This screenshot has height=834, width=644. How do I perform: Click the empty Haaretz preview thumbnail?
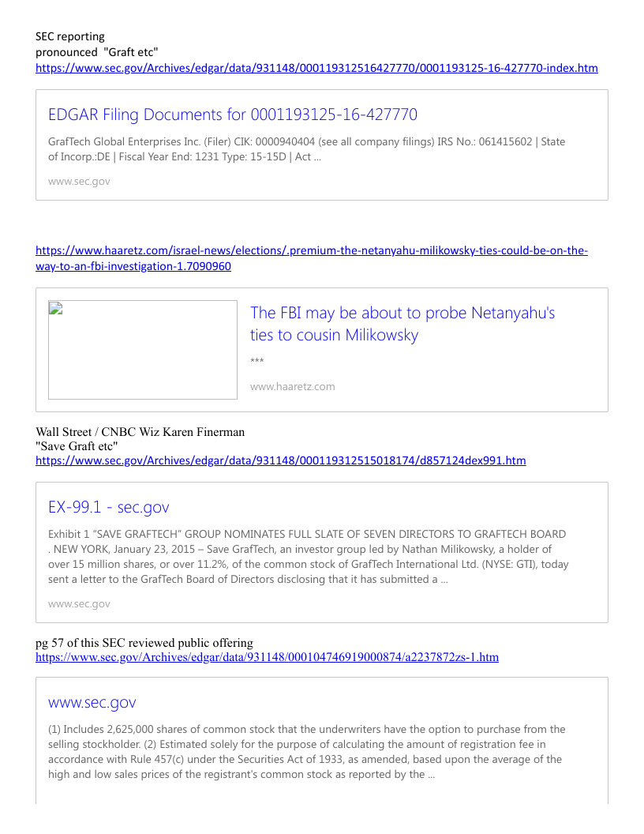tap(142, 349)
